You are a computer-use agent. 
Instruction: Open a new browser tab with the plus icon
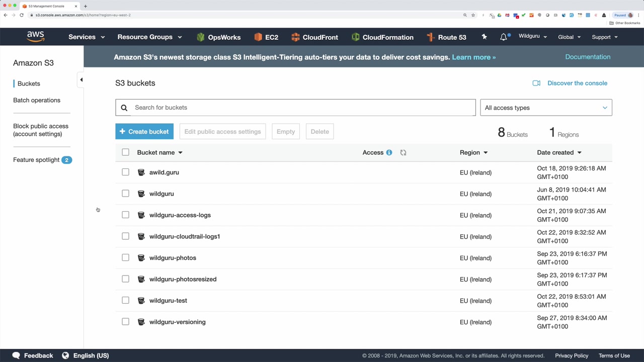pyautogui.click(x=86, y=6)
